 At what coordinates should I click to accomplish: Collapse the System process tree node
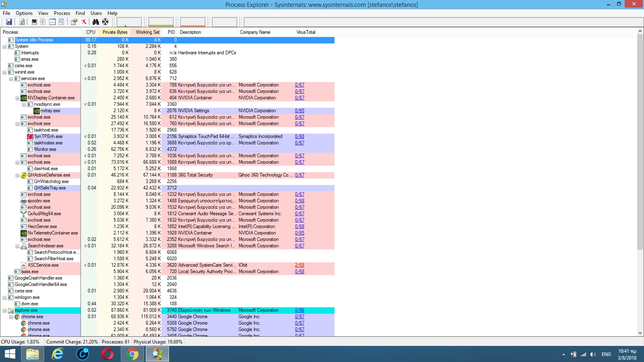[x=4, y=47]
